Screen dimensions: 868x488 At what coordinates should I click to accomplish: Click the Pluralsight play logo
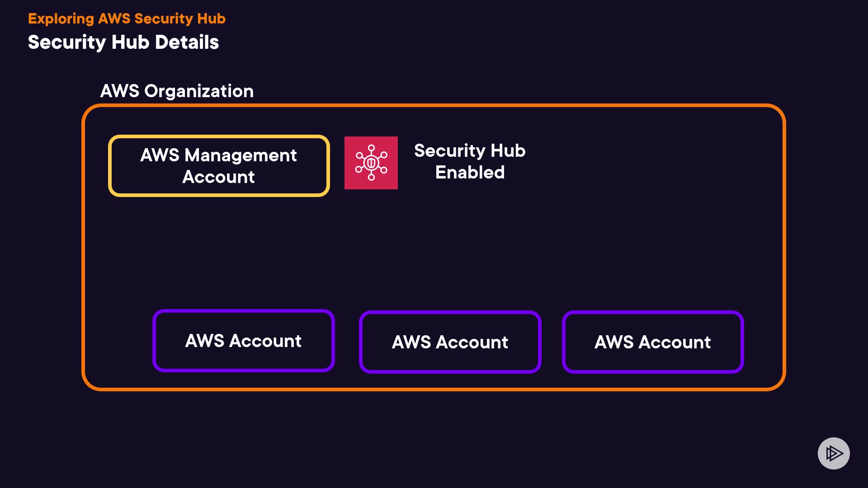(x=834, y=453)
